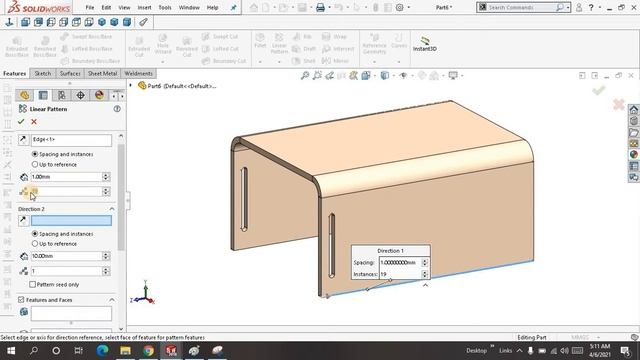
Task: Click Direction 2 reverse direction icon
Action: pyautogui.click(x=23, y=220)
